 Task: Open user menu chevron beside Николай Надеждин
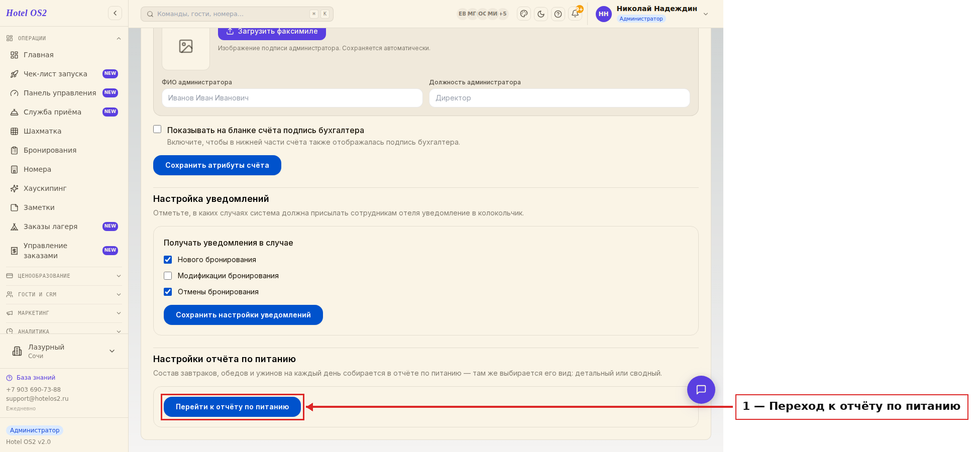[x=706, y=14]
